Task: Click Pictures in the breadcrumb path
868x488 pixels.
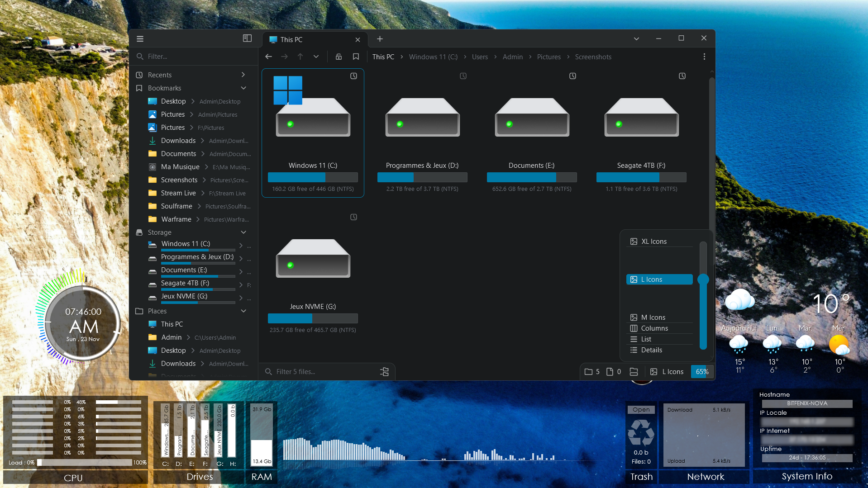Action: point(548,57)
